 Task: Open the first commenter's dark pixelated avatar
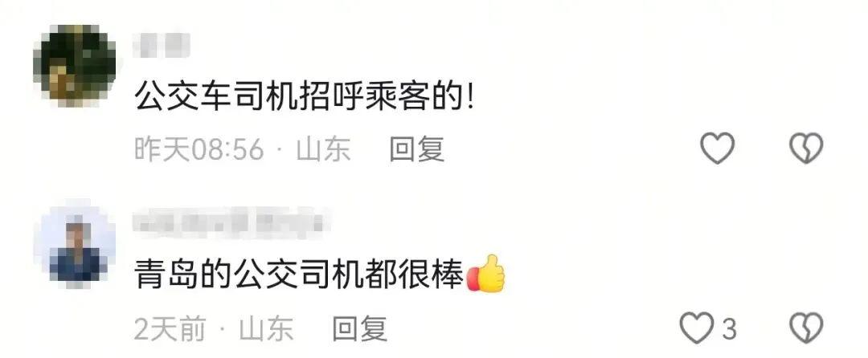(x=74, y=65)
